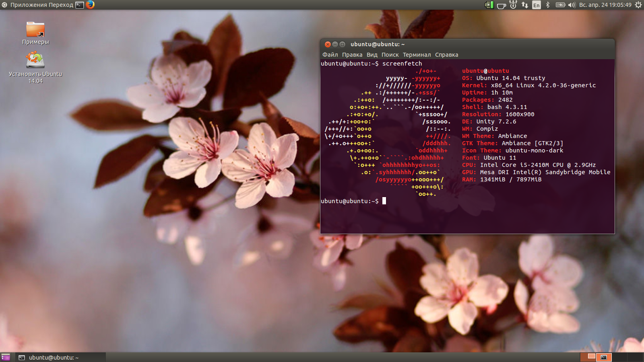The height and width of the screenshot is (362, 644).
Task: Launch Firefox from the top panel
Action: point(90,5)
